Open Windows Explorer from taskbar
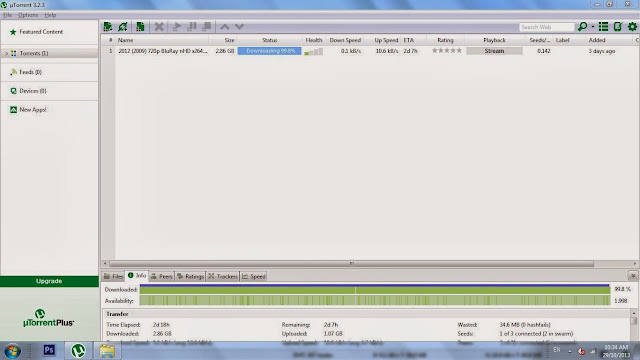The image size is (640, 360). [107, 351]
